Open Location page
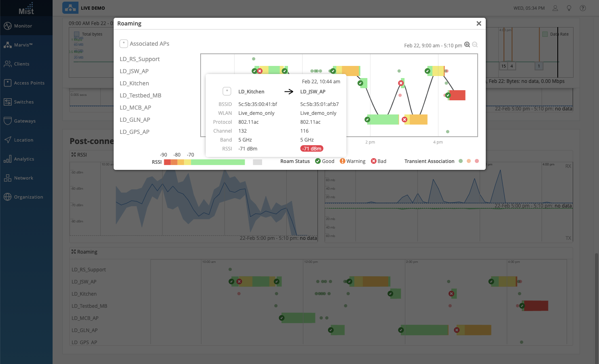Screen dimensions: 599x364 (26, 140)
